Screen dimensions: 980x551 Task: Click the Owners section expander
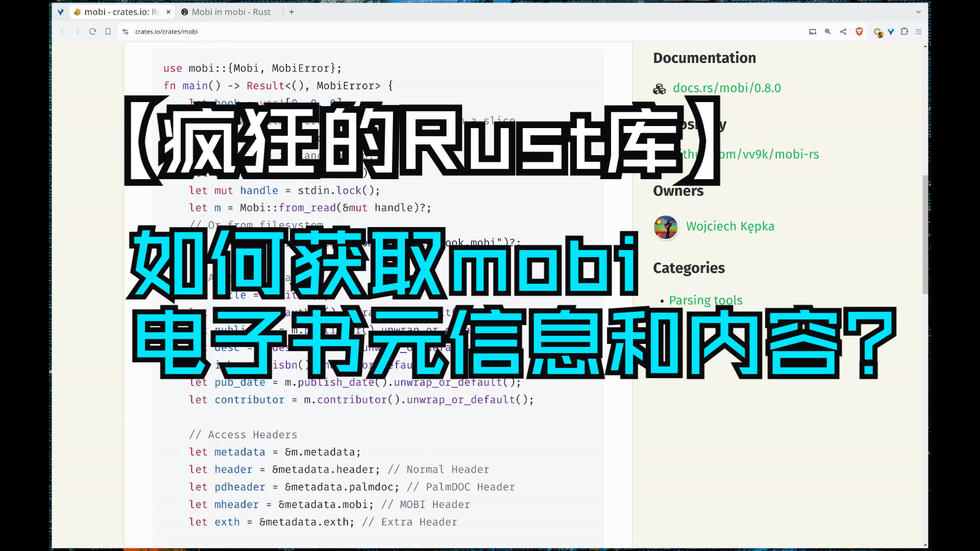(678, 190)
